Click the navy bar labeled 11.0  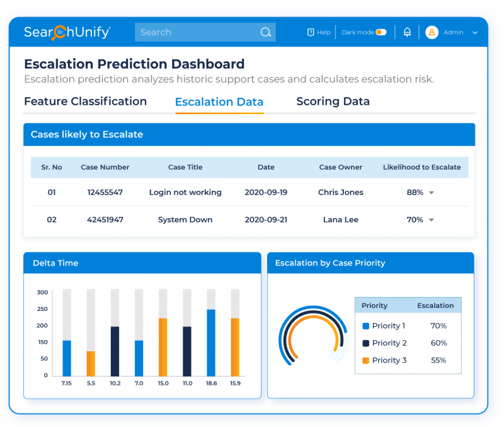pyautogui.click(x=187, y=351)
